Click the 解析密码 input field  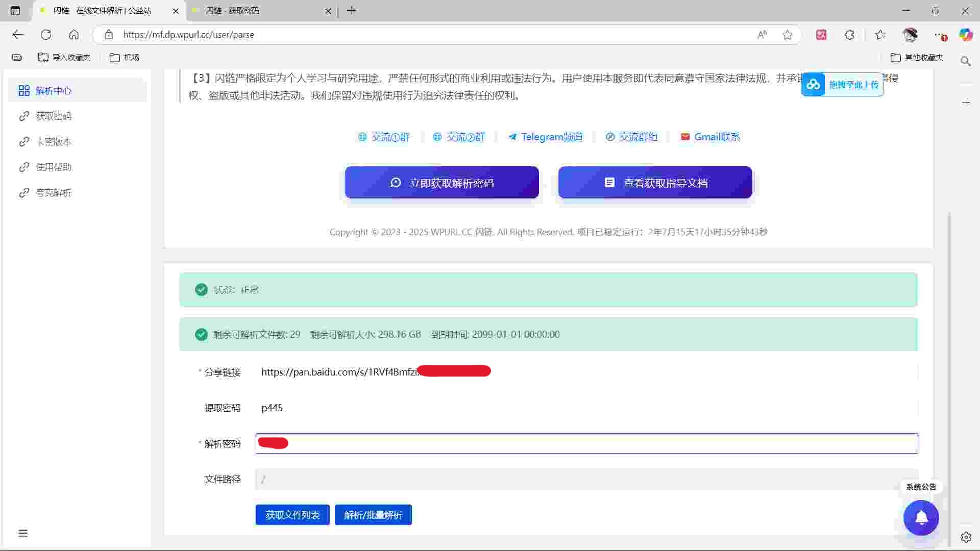coord(587,443)
